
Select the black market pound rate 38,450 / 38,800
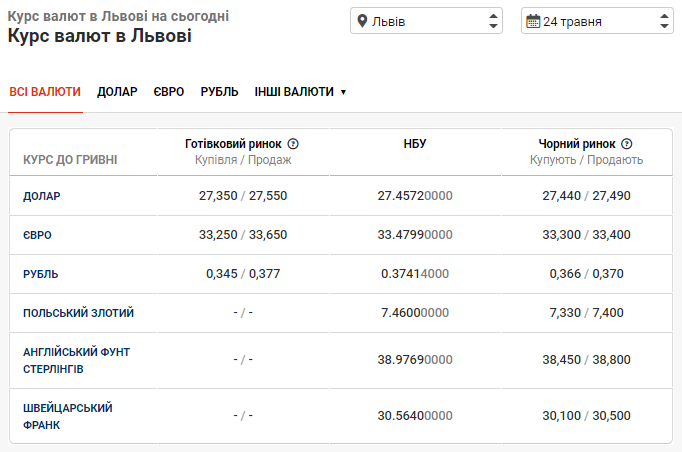click(x=586, y=359)
